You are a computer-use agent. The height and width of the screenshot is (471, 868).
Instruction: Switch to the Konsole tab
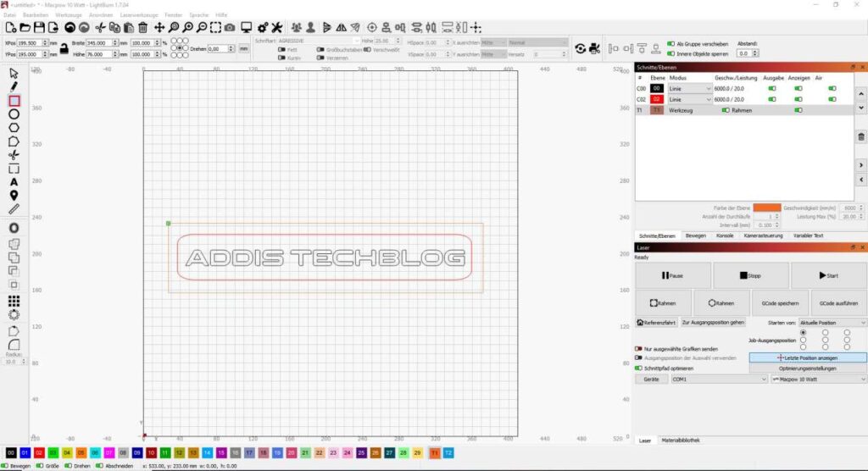tap(725, 235)
